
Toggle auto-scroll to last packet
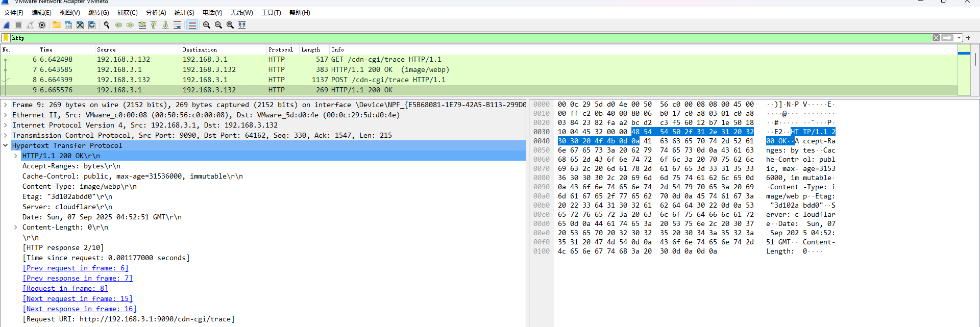pyautogui.click(x=177, y=25)
